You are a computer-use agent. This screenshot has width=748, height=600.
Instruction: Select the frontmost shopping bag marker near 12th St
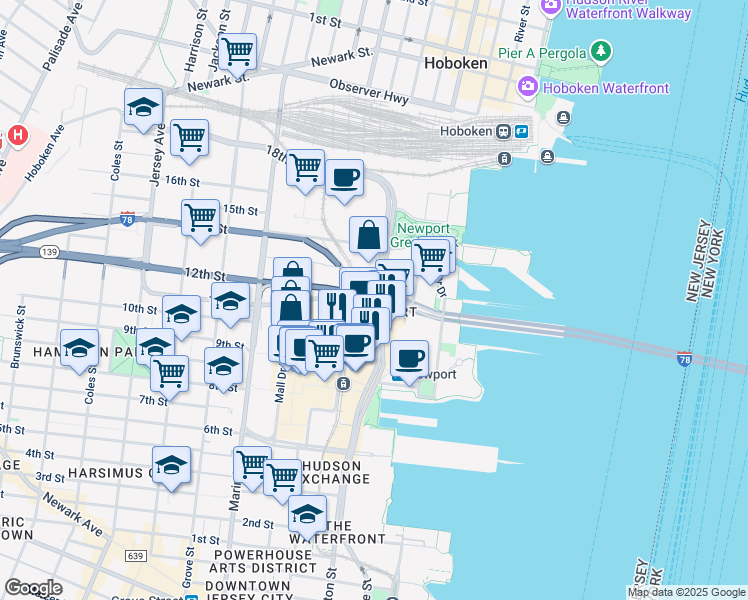click(291, 309)
